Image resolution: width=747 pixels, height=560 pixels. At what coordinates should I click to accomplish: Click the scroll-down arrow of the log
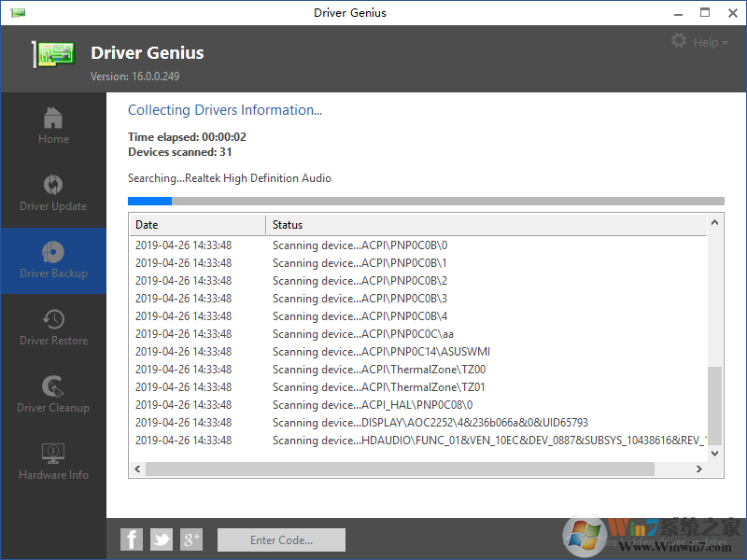(714, 453)
